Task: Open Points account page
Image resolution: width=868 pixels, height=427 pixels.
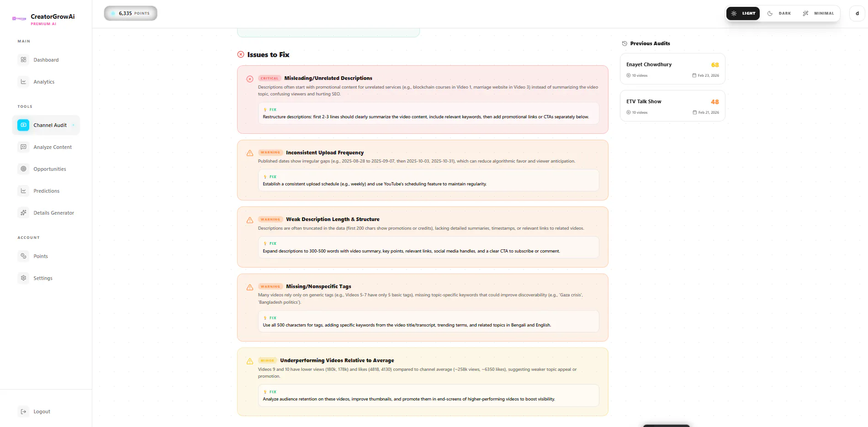Action: (46, 256)
